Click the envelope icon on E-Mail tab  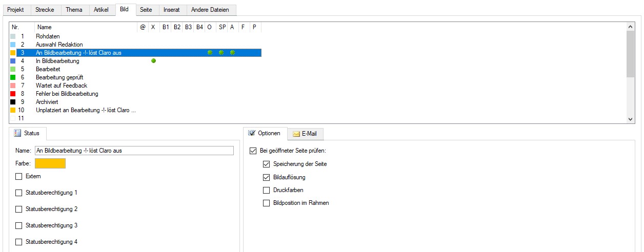(296, 134)
